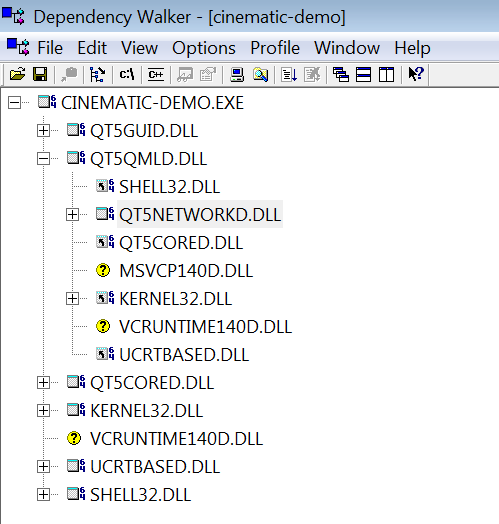Toggle the C++ Undecorate Functions icon
The image size is (499, 524).
(156, 74)
